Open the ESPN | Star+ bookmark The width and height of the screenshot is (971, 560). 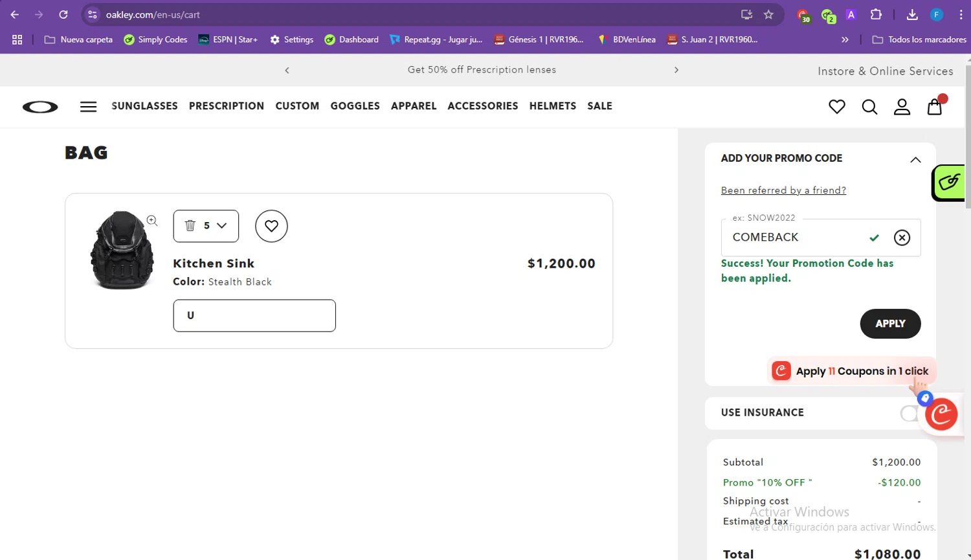coord(228,39)
